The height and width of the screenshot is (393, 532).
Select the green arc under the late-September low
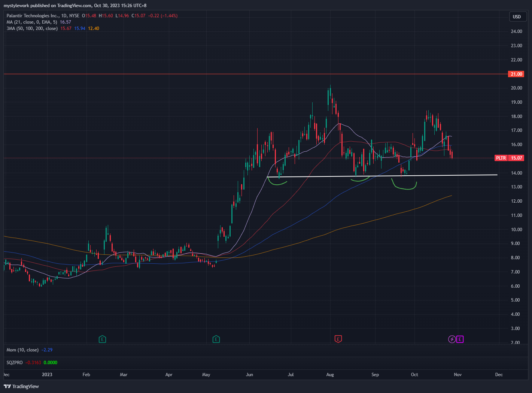(x=404, y=185)
